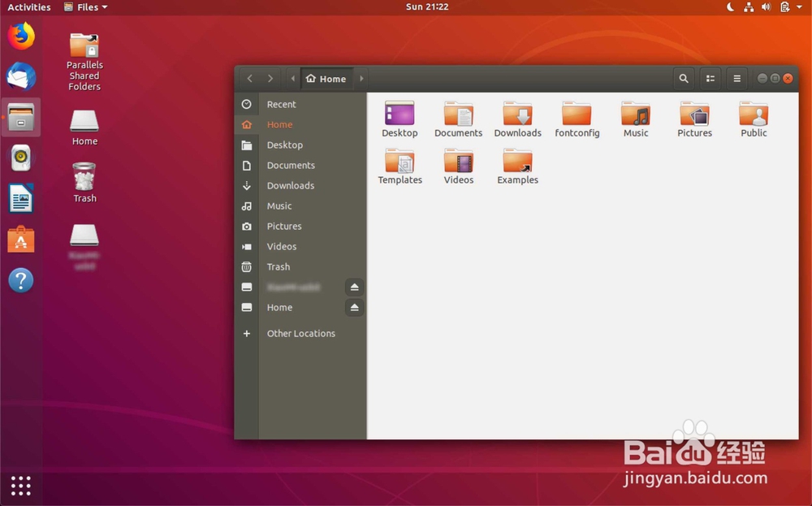Open the Show Applications grid
812x506 pixels.
(x=20, y=485)
